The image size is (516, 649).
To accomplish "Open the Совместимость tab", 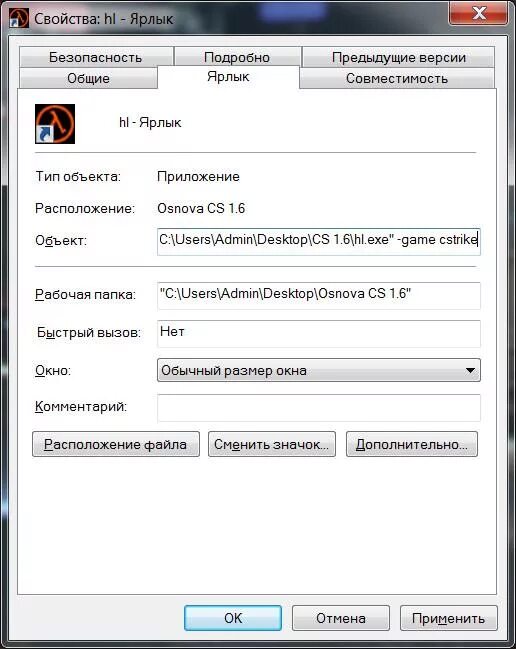I will 397,78.
